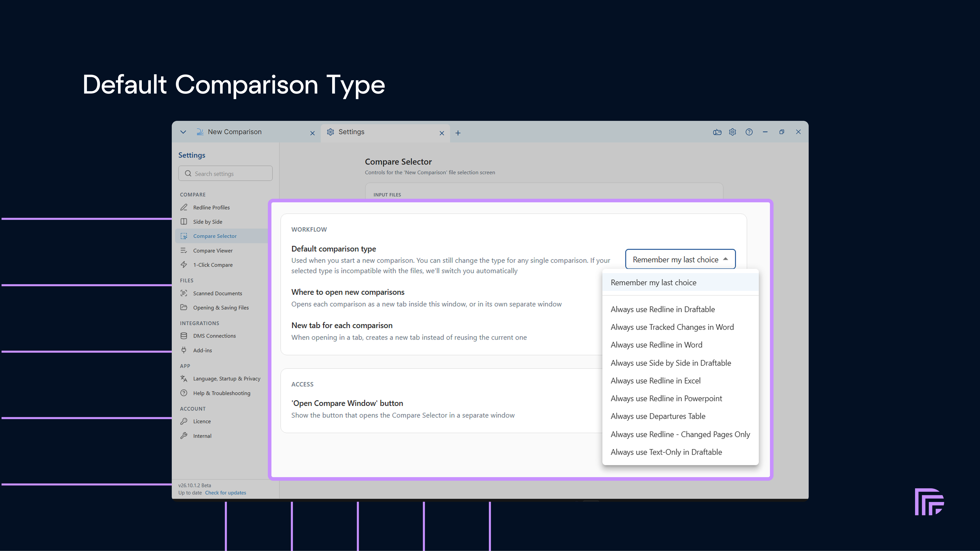Choose Always use Tracked Changes in Word

pos(680,327)
